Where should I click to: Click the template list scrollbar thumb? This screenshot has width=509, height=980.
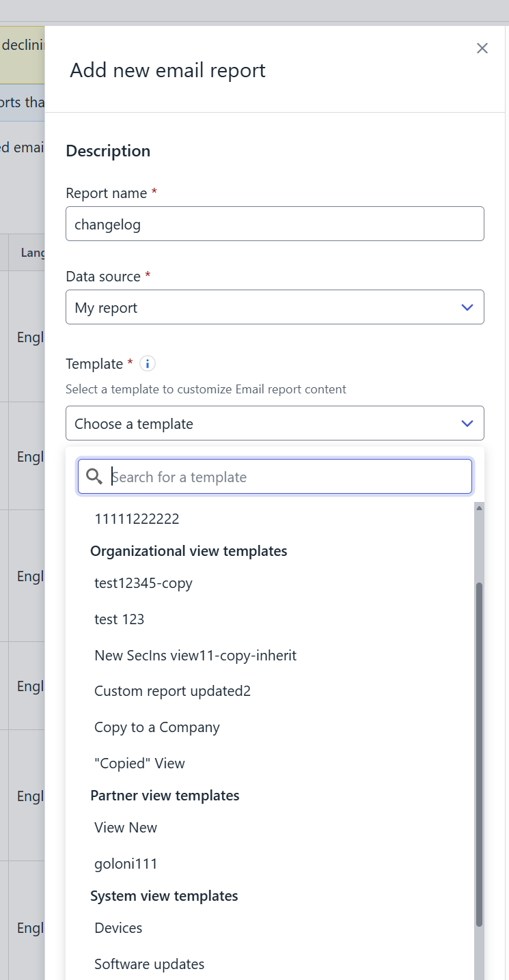tap(480, 755)
